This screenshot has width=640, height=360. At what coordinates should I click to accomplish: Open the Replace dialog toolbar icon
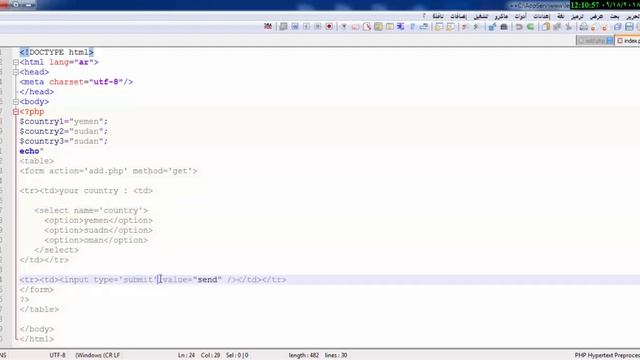coord(492,27)
